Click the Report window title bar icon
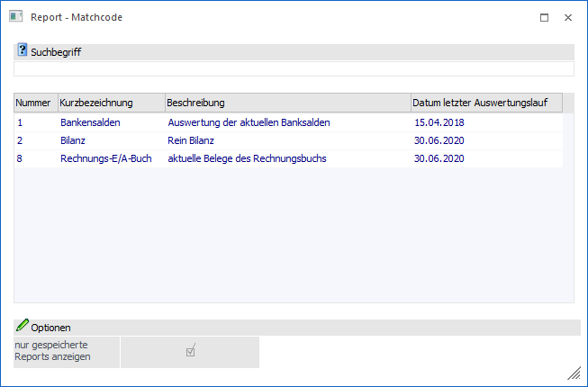The width and height of the screenshot is (588, 387). click(x=15, y=16)
